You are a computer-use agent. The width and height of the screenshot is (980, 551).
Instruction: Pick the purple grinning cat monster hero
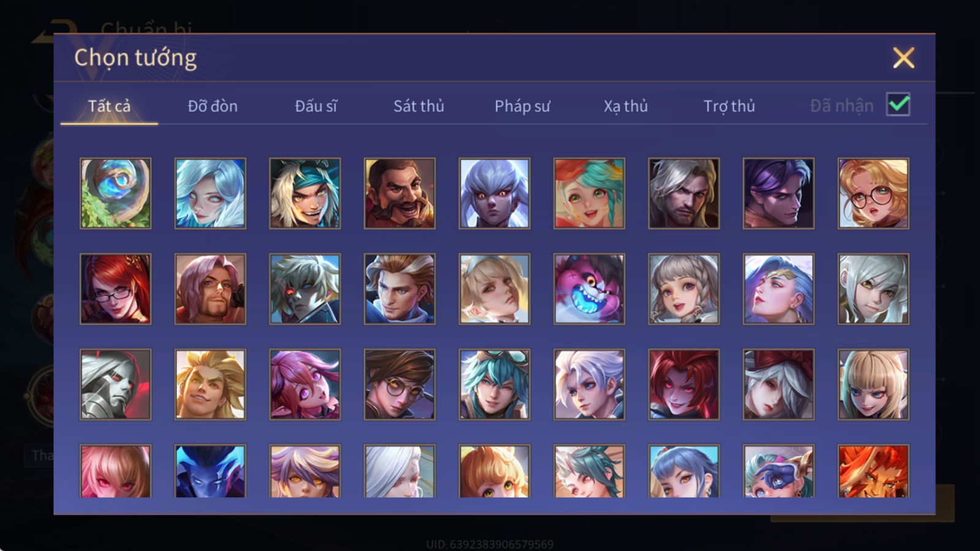589,289
